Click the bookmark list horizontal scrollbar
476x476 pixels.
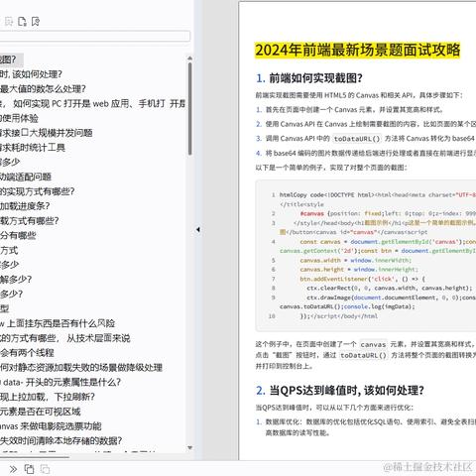point(35,457)
